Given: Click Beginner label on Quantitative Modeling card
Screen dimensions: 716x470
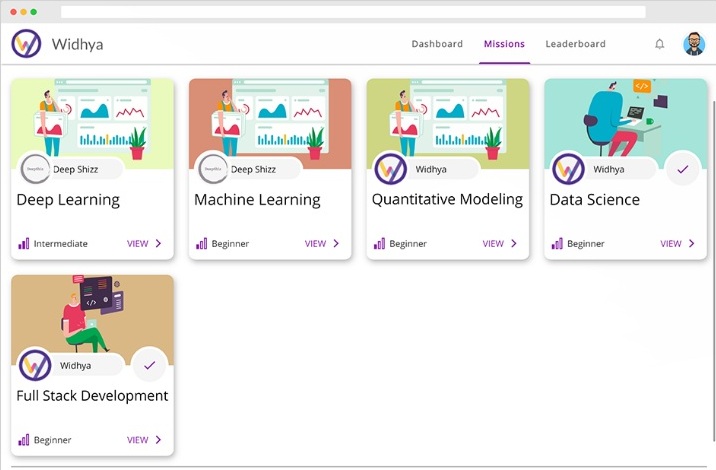Looking at the screenshot, I should point(408,244).
